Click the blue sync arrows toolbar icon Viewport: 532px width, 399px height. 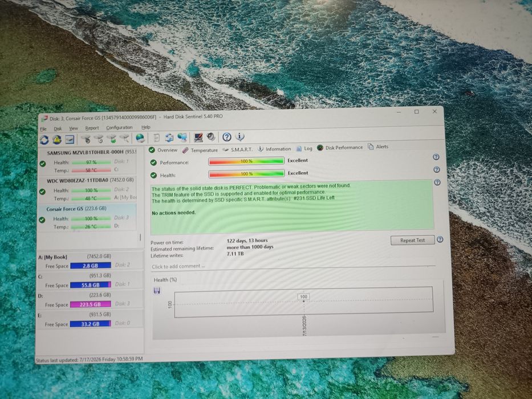(x=169, y=137)
